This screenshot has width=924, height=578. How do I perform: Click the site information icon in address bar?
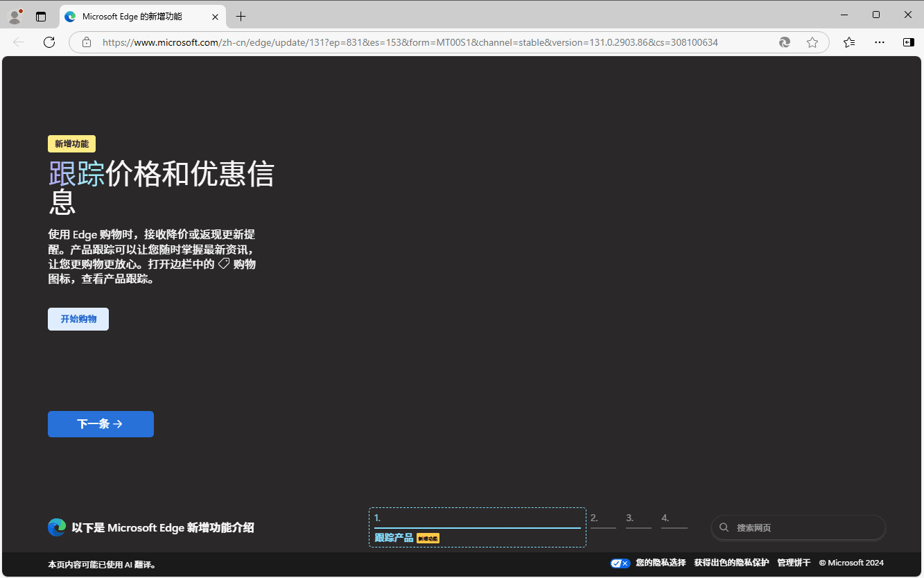click(86, 42)
